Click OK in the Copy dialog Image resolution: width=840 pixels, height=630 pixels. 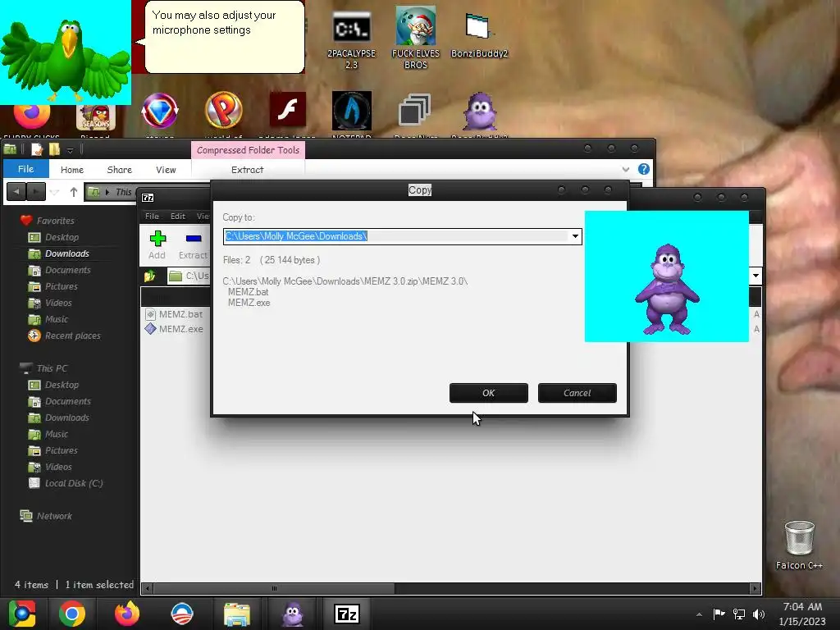pyautogui.click(x=489, y=393)
